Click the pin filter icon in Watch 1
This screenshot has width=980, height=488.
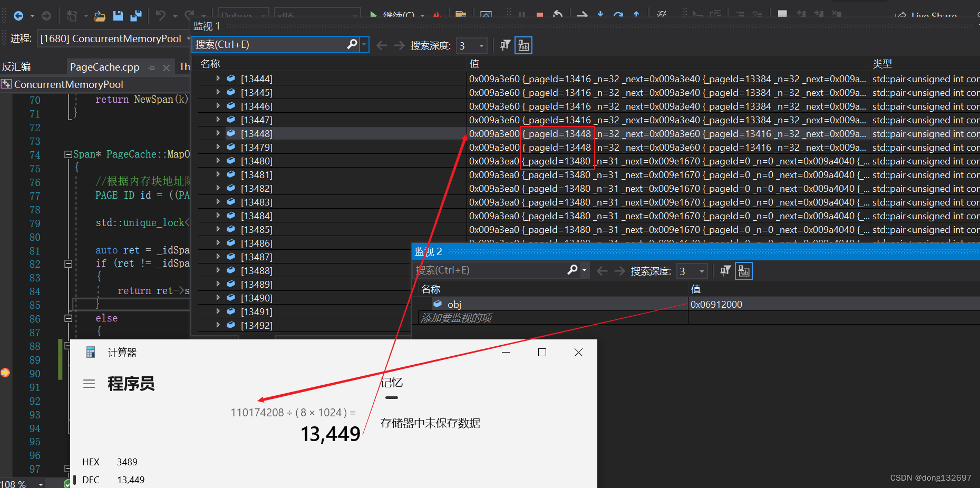click(x=505, y=45)
